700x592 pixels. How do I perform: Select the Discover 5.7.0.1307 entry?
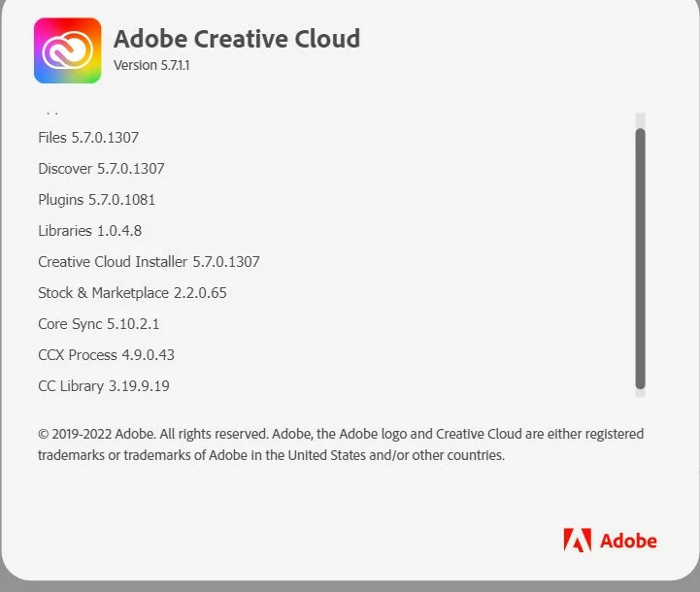pyautogui.click(x=101, y=169)
